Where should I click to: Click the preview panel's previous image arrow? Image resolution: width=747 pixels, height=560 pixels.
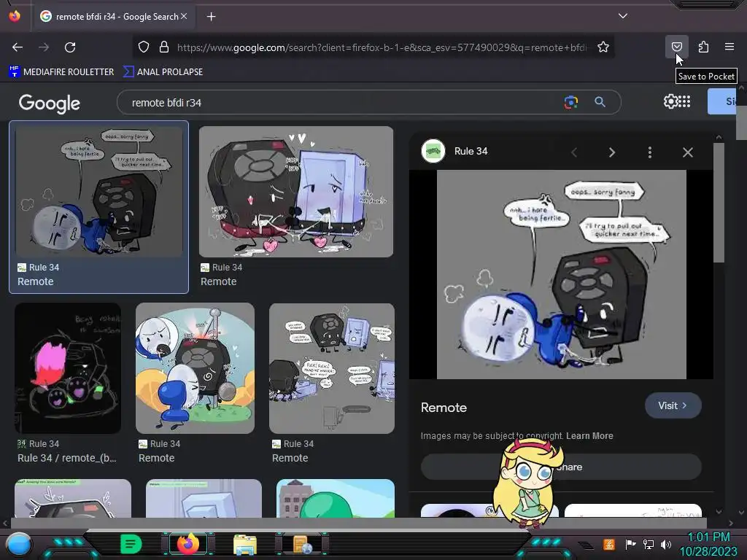[574, 152]
